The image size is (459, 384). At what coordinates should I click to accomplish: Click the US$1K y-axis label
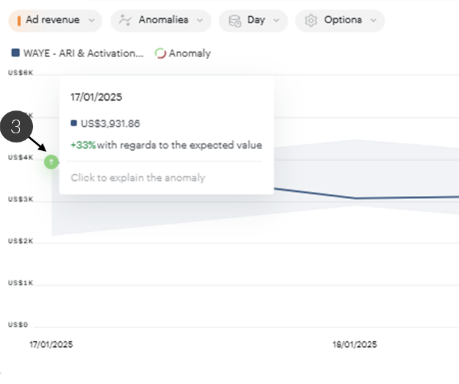21,283
